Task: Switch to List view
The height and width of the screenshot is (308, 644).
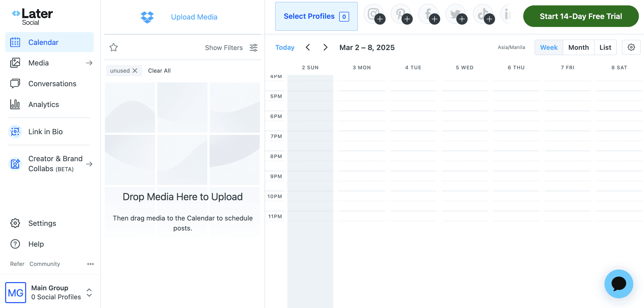Action: [x=605, y=47]
